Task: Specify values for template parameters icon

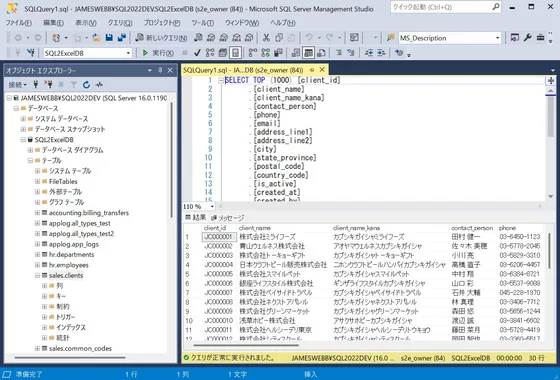Action: [399, 53]
